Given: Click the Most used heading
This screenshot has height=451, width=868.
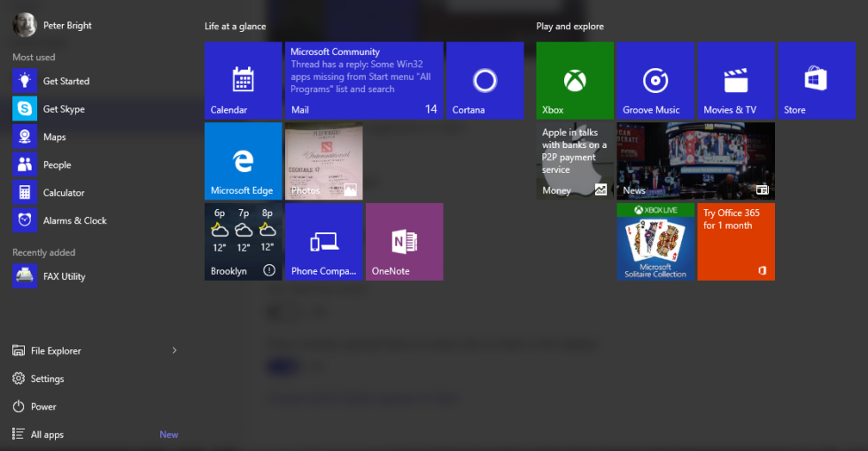Looking at the screenshot, I should [x=34, y=57].
